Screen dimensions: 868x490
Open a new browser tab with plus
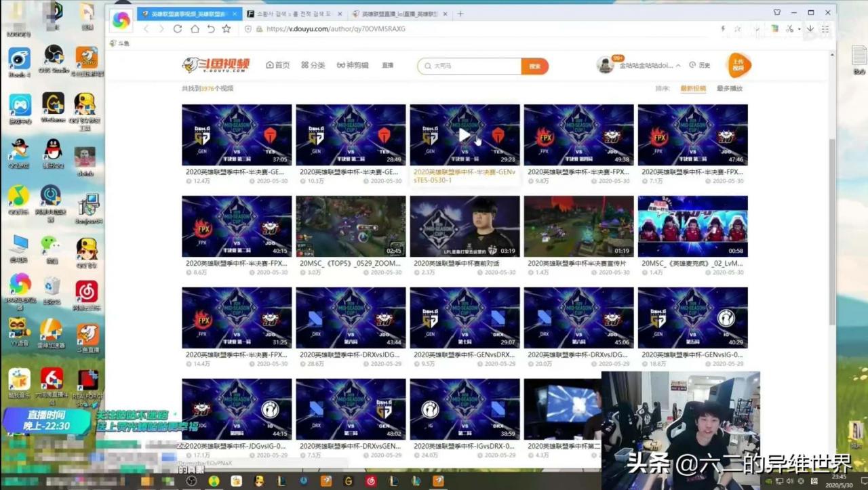click(x=460, y=14)
